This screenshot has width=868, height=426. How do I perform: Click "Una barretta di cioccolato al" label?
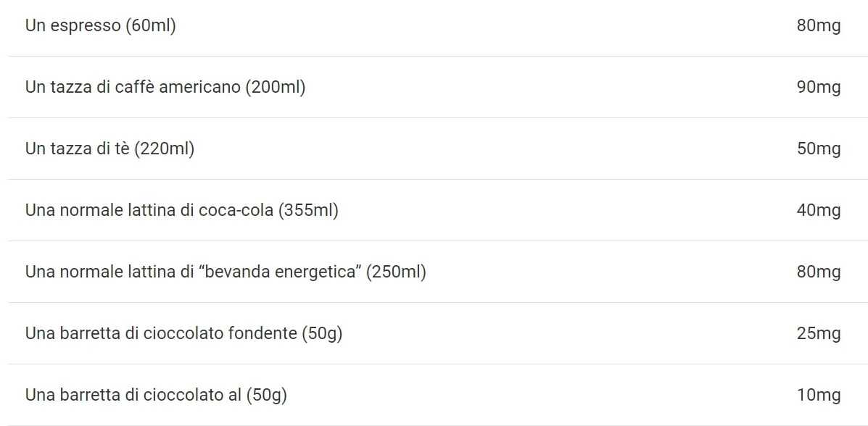coord(133,396)
